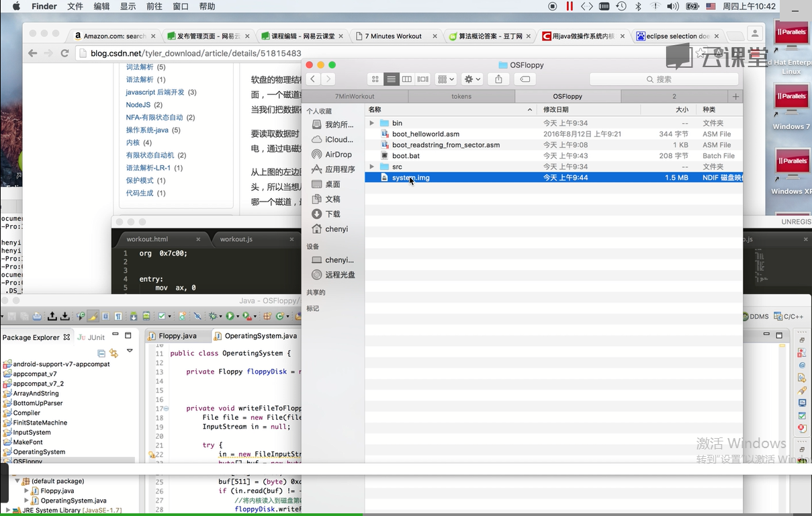Open the Finder action gear dropdown

pyautogui.click(x=472, y=79)
